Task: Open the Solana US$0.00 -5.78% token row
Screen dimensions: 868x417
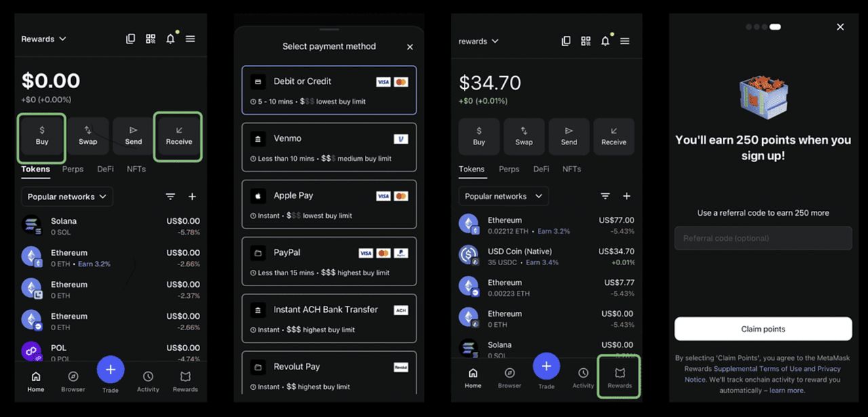Action: (111, 226)
